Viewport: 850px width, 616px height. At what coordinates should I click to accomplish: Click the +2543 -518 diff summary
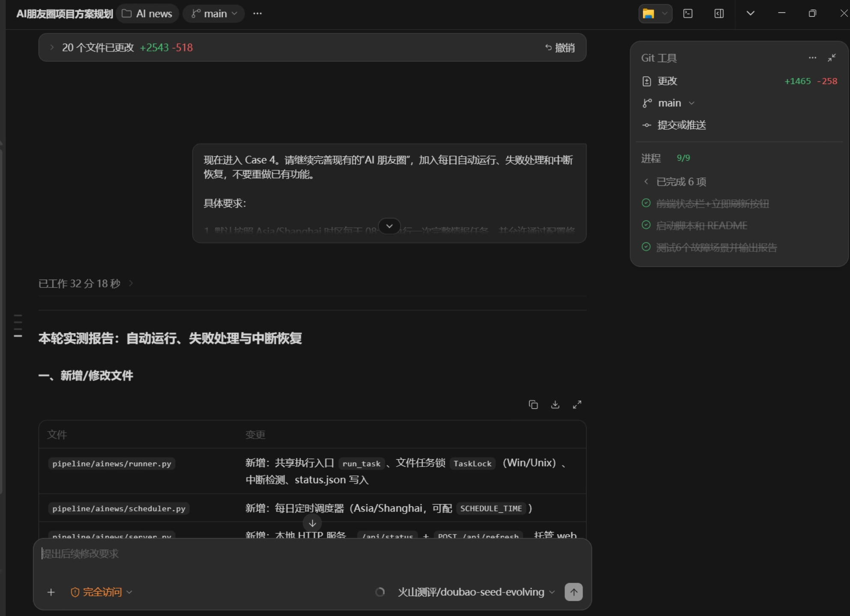(x=166, y=48)
